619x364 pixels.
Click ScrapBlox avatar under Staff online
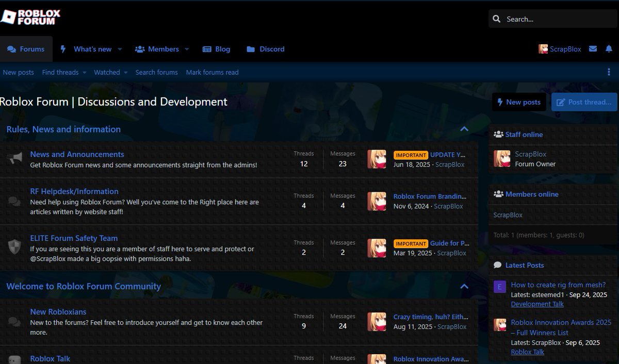pyautogui.click(x=502, y=159)
